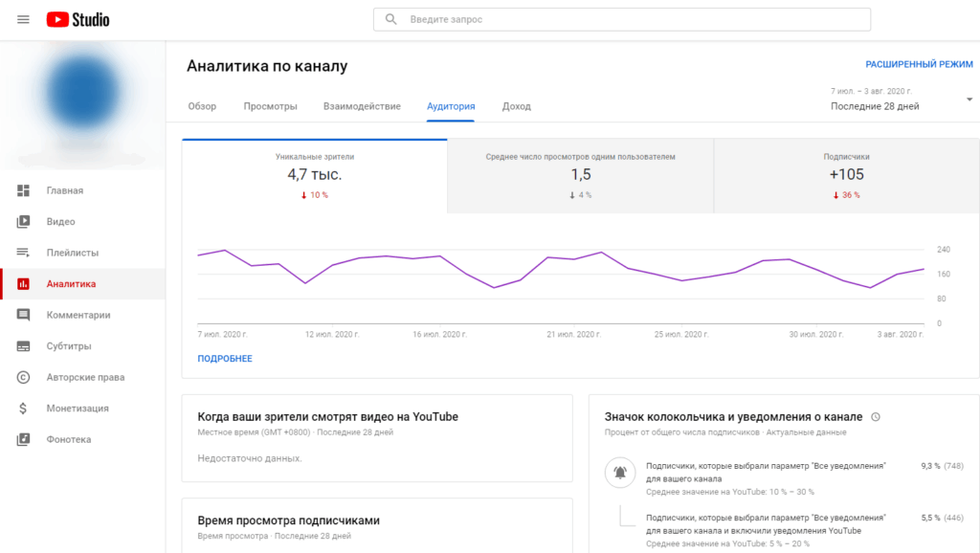Open Субтитры in the sidebar
This screenshot has width=980, height=553.
(x=84, y=346)
